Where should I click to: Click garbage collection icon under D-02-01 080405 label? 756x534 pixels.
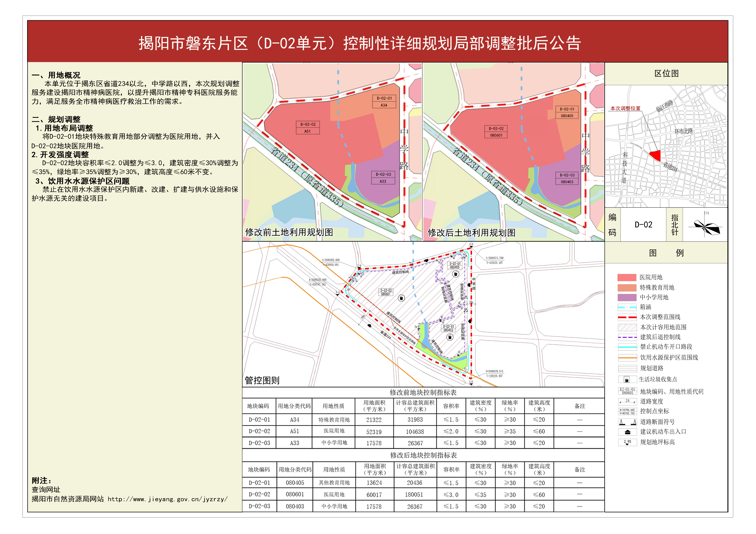pyautogui.click(x=455, y=274)
